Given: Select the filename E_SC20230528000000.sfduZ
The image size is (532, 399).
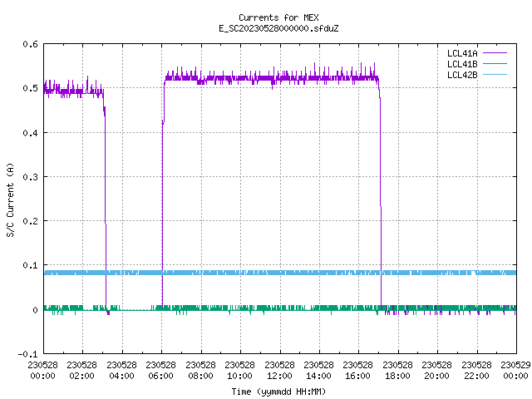Looking at the screenshot, I should [x=278, y=28].
